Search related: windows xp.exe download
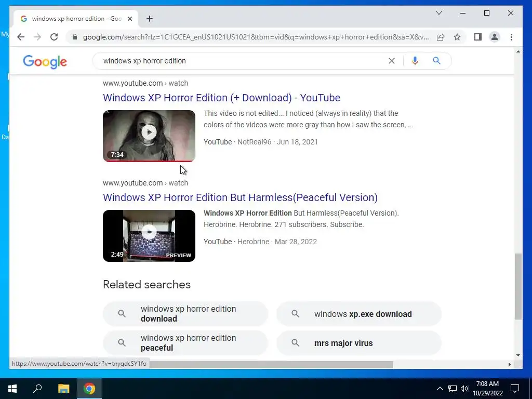532x399 pixels. pos(359,314)
